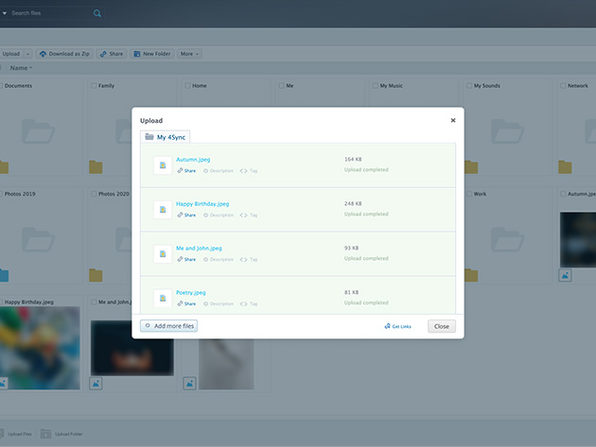Click the Close button in the dialog

click(x=442, y=326)
